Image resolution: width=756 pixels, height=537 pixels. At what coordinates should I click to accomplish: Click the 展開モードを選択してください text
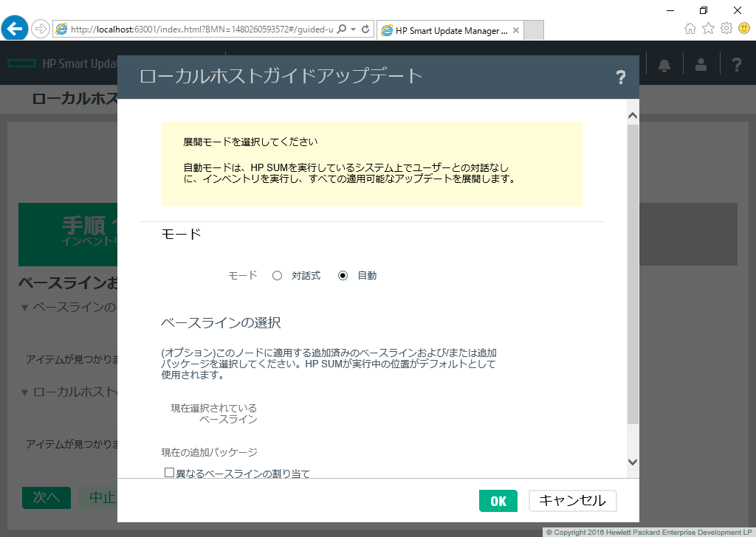[250, 142]
